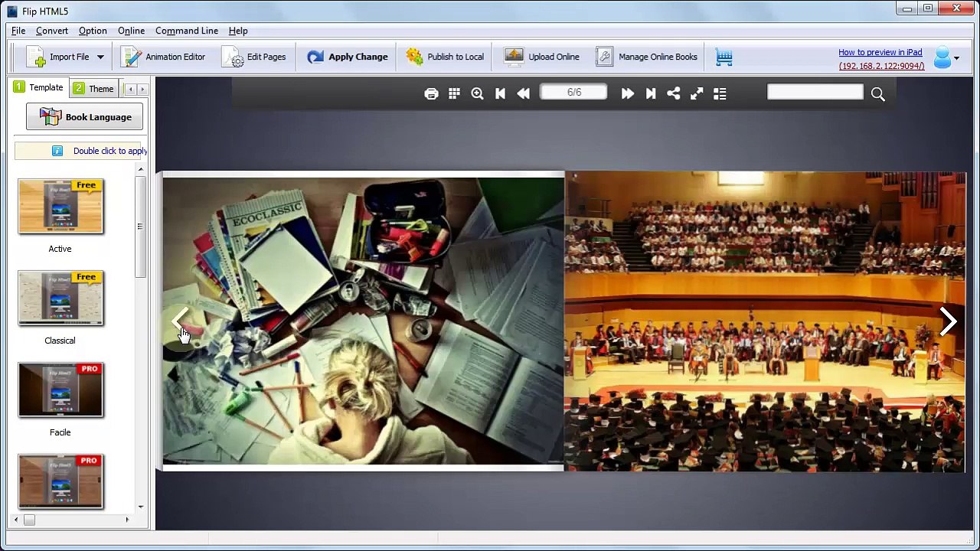
Task: Jump to the last page
Action: pos(651,93)
